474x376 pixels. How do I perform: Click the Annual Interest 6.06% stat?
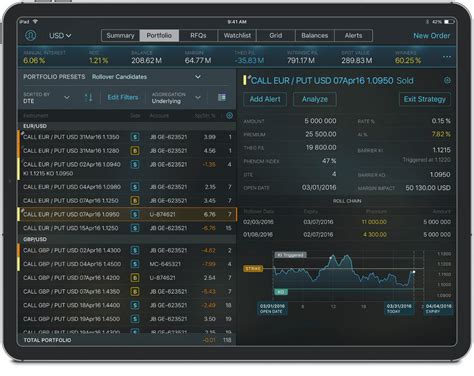44,57
